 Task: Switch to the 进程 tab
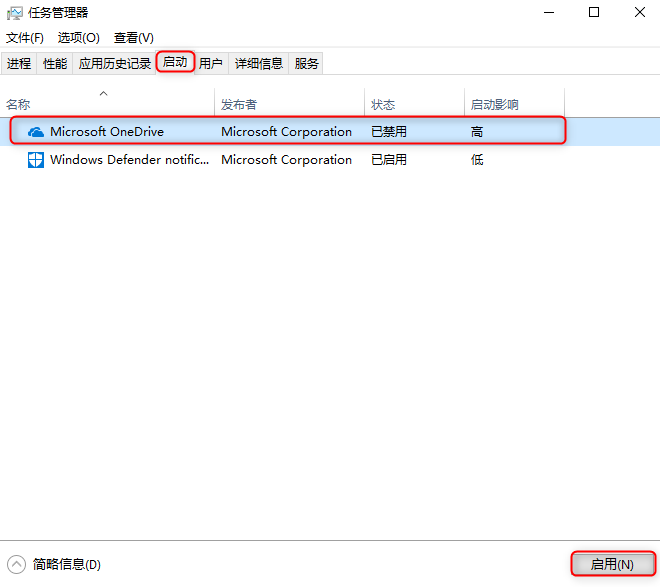pyautogui.click(x=19, y=64)
